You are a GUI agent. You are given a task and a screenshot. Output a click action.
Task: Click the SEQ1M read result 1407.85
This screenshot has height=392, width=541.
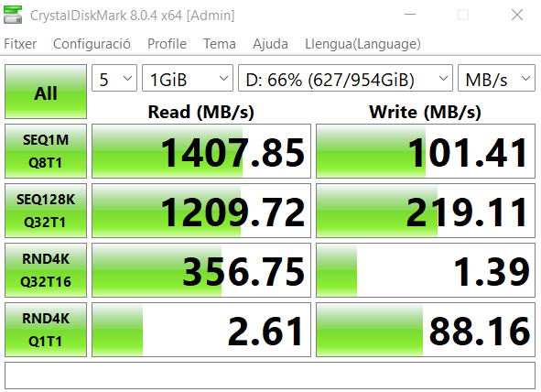(201, 151)
